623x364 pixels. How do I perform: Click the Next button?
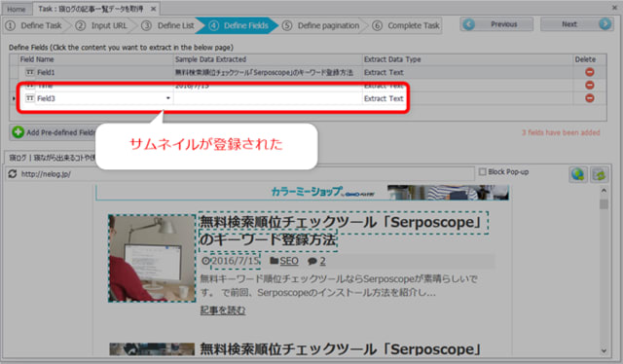point(576,24)
